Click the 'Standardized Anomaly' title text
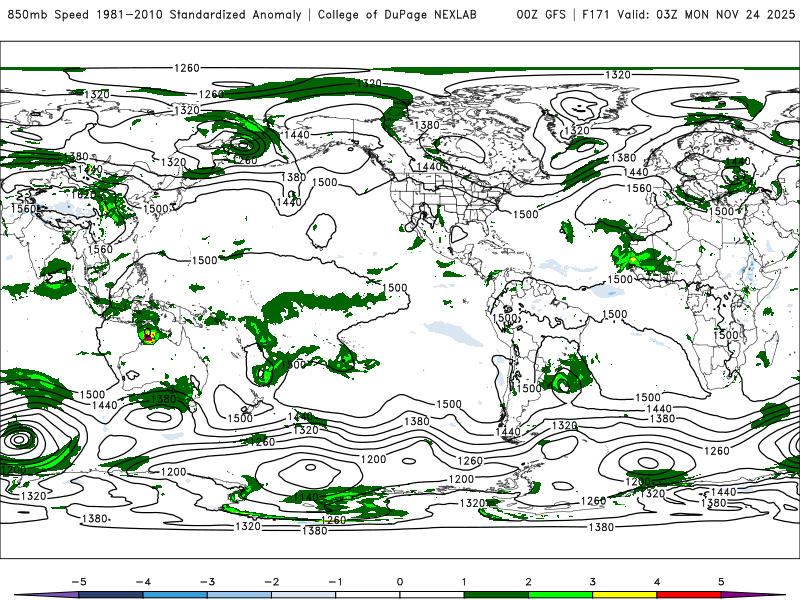 [235, 14]
